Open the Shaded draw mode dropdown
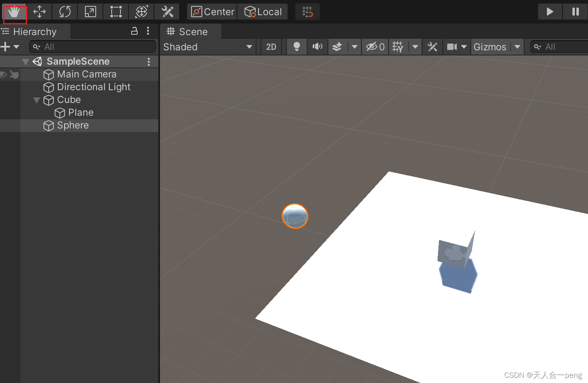This screenshot has height=383, width=588. point(208,47)
